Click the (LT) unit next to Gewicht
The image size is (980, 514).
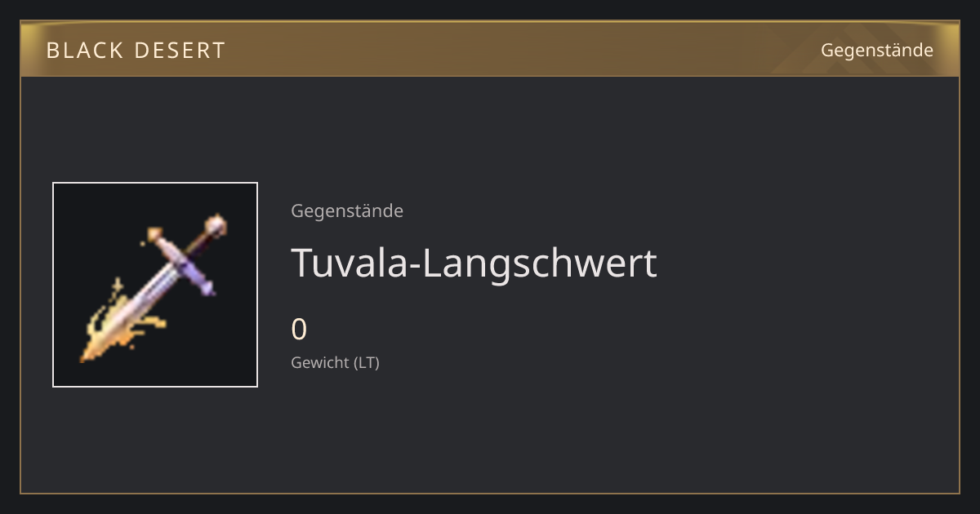pyautogui.click(x=367, y=362)
